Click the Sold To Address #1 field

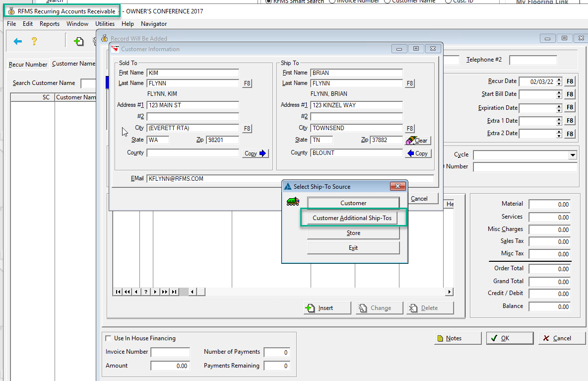click(193, 105)
